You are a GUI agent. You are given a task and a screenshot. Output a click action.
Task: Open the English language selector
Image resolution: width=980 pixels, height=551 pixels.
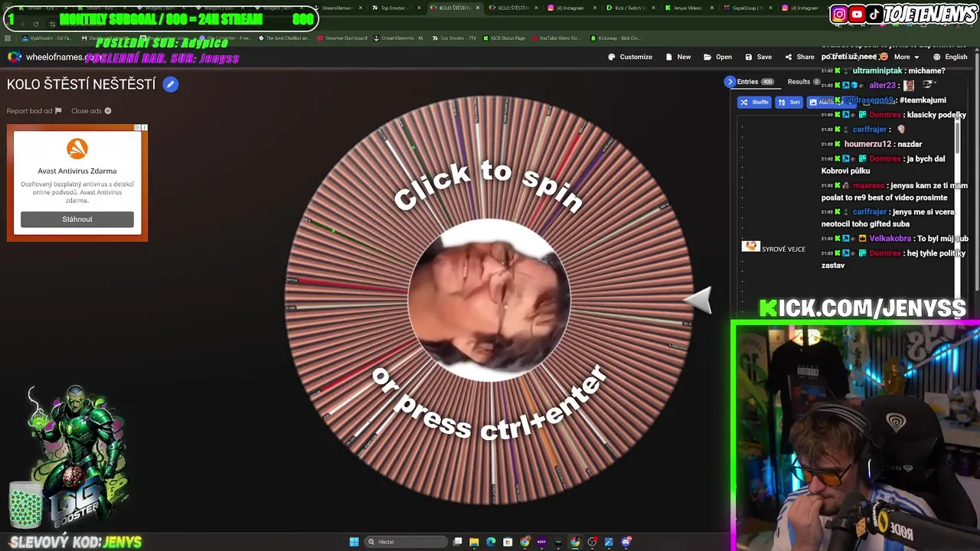tap(950, 57)
